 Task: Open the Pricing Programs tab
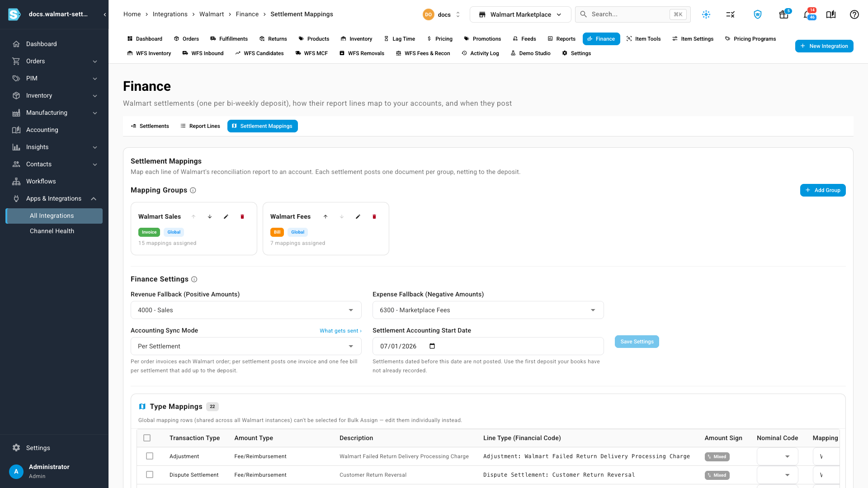point(750,39)
